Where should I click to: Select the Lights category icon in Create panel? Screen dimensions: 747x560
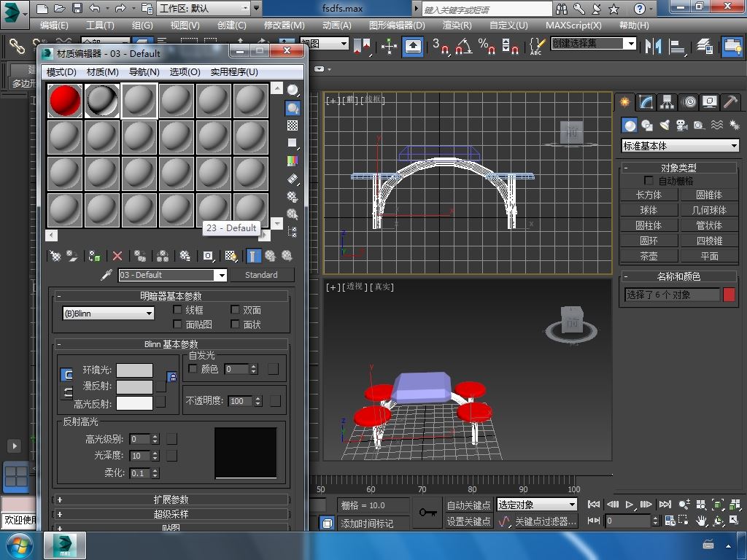[665, 125]
